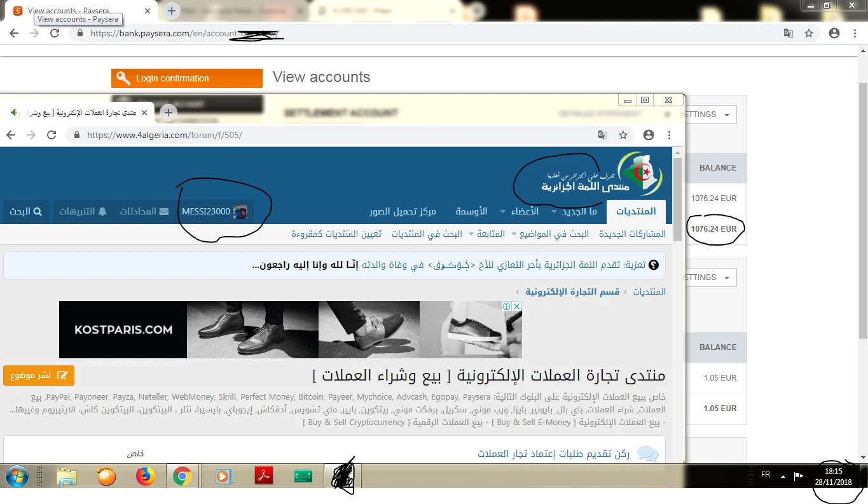Click the reload icon in the 4algeria browser window
Viewport: 868px width, 504px height.
point(52,135)
